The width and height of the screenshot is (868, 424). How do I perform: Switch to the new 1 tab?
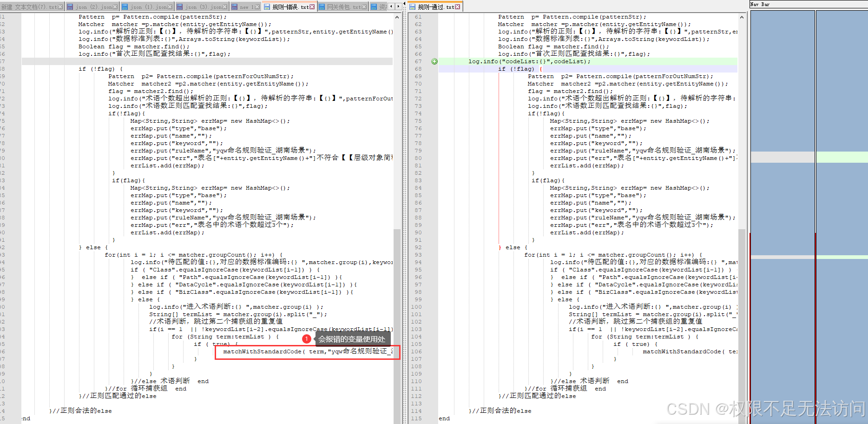[x=245, y=6]
